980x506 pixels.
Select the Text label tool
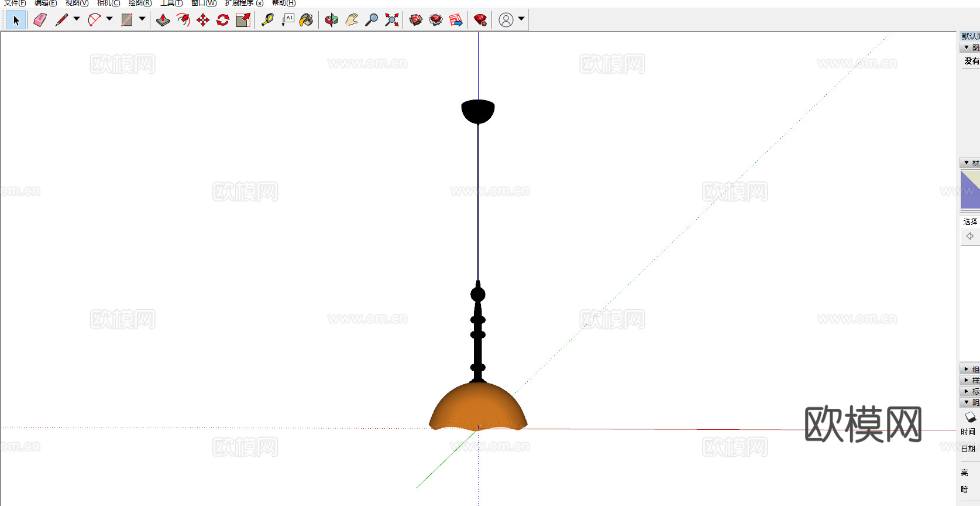click(288, 20)
